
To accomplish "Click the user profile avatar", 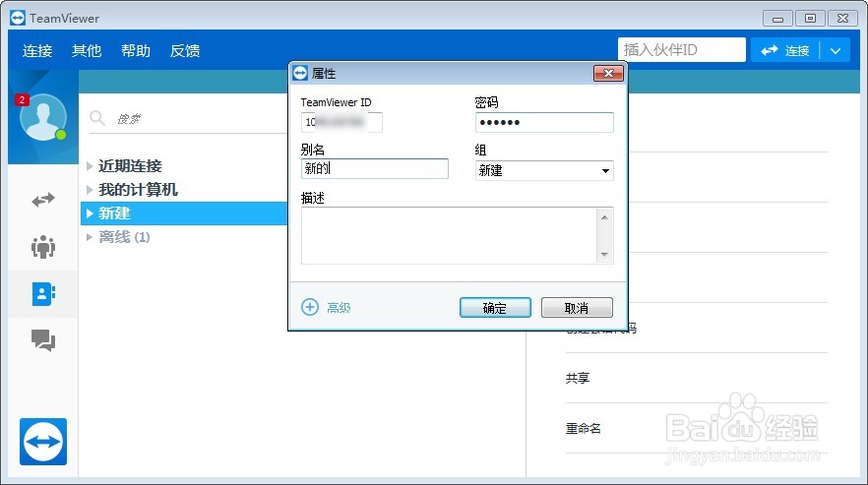I will click(x=43, y=117).
